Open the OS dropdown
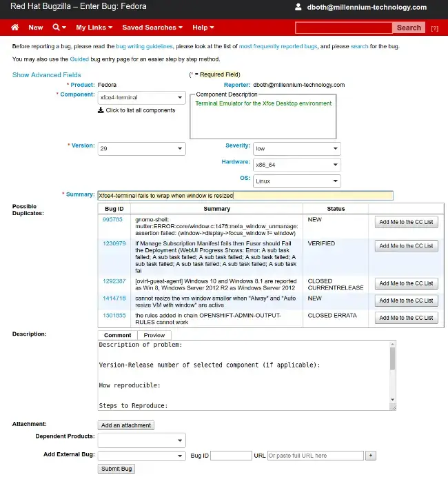 [x=296, y=181]
